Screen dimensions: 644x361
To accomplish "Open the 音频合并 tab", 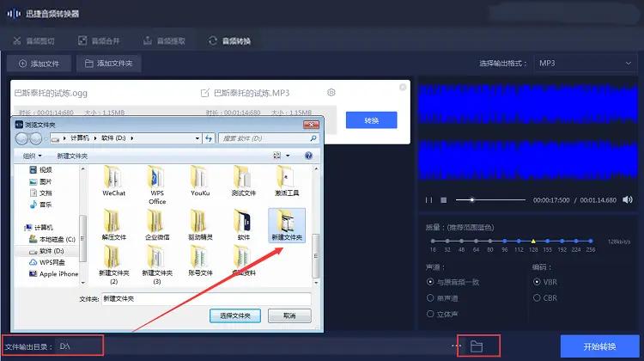I will (99, 40).
